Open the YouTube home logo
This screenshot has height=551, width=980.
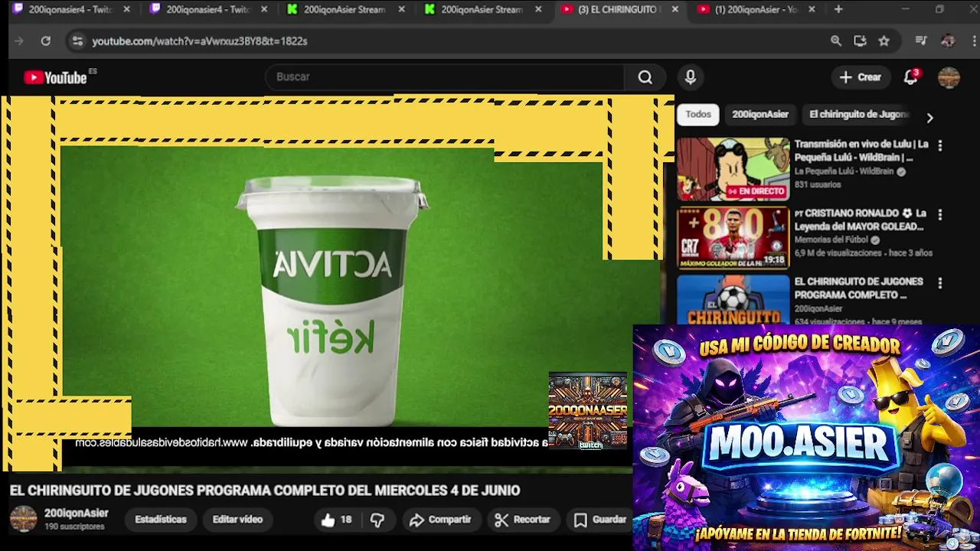click(x=55, y=77)
